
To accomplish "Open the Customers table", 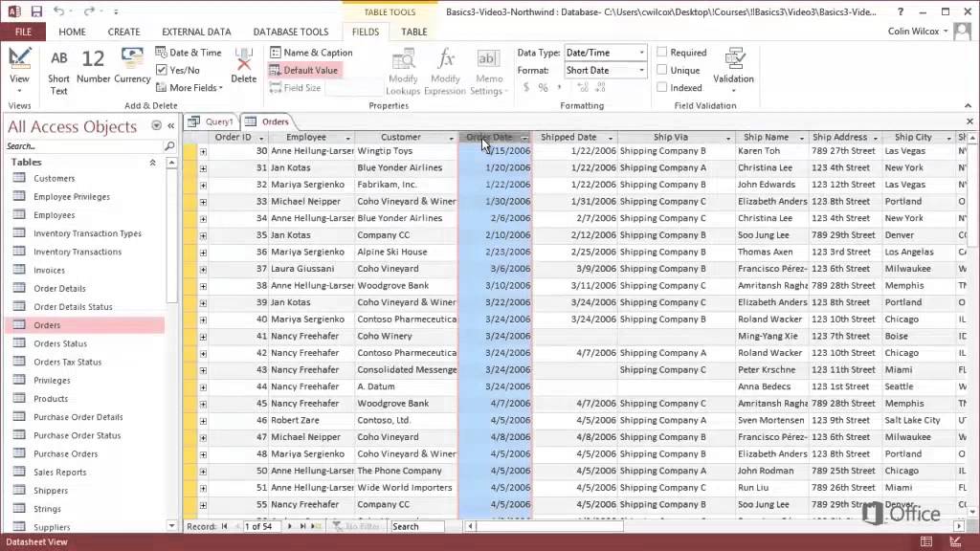I will click(x=55, y=178).
